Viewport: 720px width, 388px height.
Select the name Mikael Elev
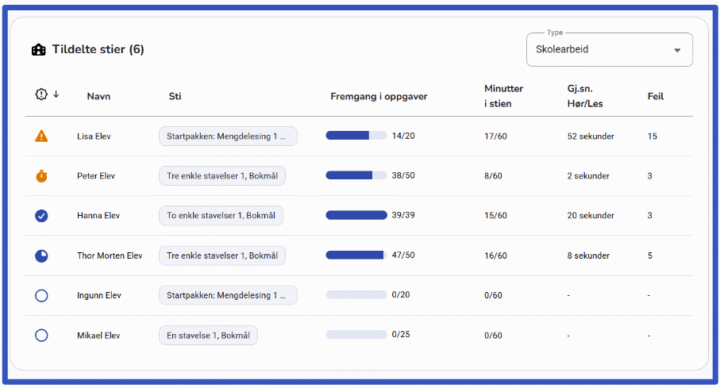tap(98, 336)
